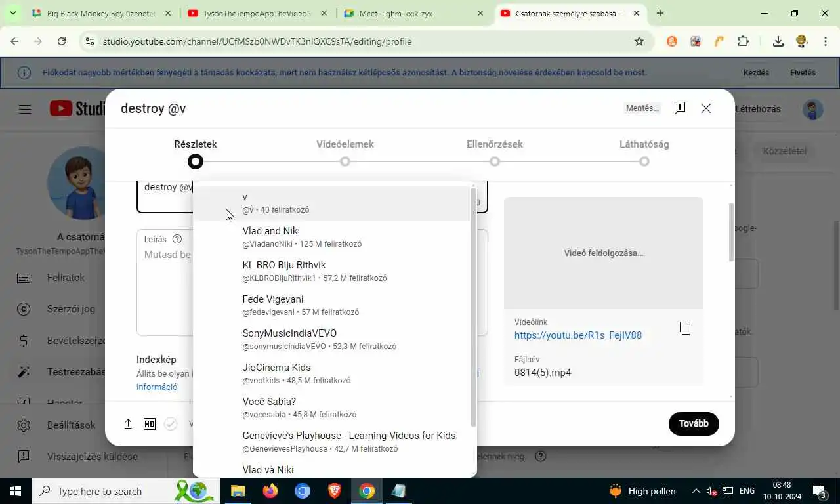The height and width of the screenshot is (504, 840).
Task: Click the információ link under Indexkép
Action: (x=157, y=387)
